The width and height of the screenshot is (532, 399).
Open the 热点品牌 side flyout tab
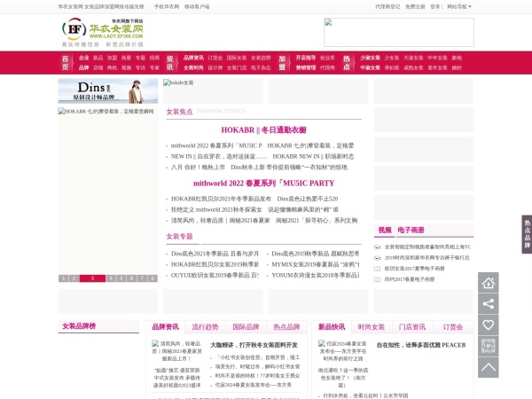point(527,234)
